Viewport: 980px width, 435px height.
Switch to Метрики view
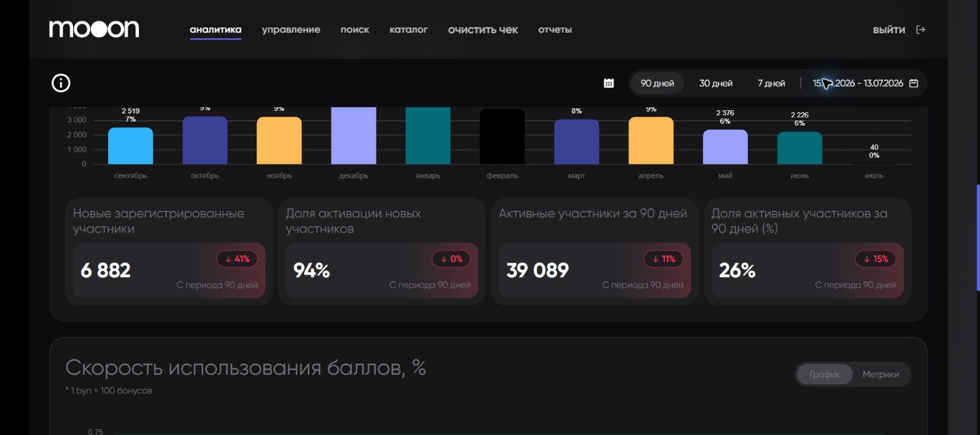[881, 374]
